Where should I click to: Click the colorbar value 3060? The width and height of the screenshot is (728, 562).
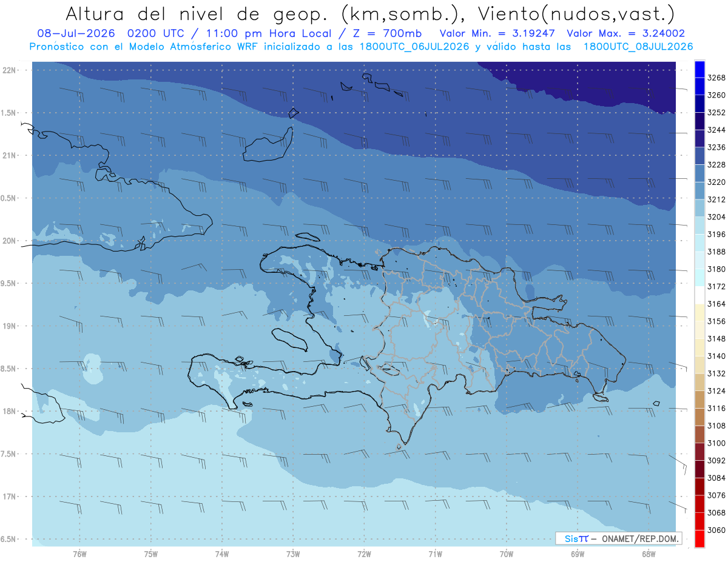(716, 530)
